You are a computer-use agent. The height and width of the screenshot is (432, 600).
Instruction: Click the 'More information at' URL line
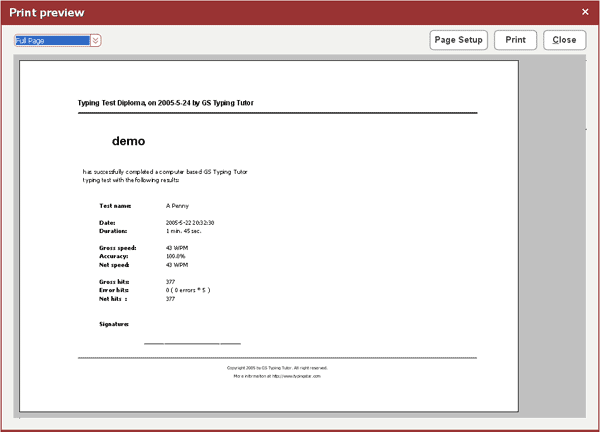coord(277,376)
